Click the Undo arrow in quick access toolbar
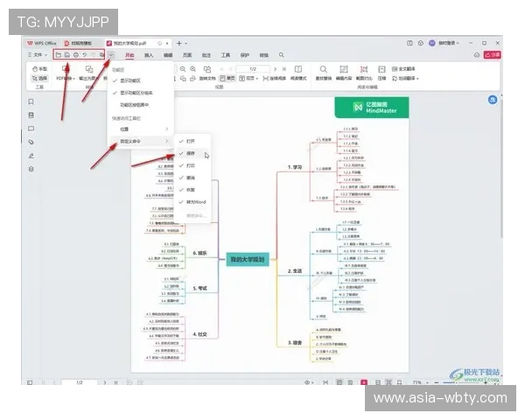Screen dimensions: 525x420 click(x=85, y=55)
